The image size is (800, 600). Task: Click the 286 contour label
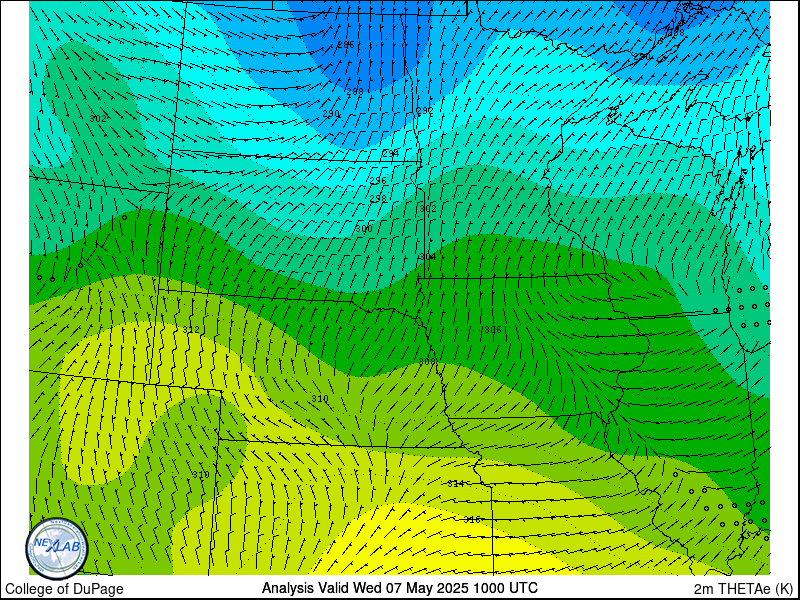click(345, 45)
